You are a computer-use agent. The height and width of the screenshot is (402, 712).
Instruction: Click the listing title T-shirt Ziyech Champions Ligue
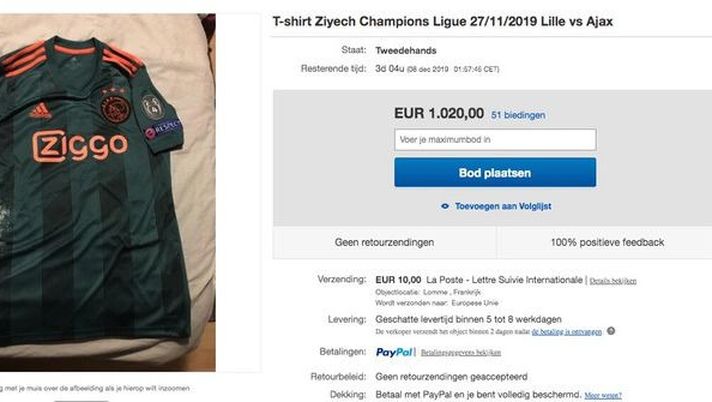tap(442, 21)
